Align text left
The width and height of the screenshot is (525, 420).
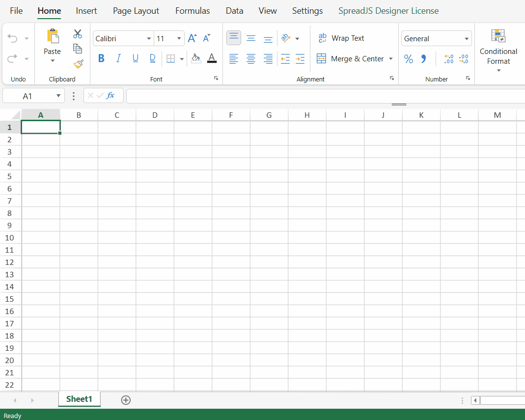click(x=234, y=59)
